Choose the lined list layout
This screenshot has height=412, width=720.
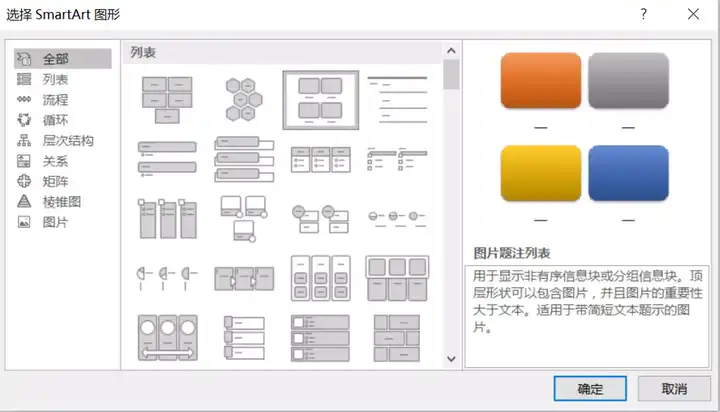point(397,100)
